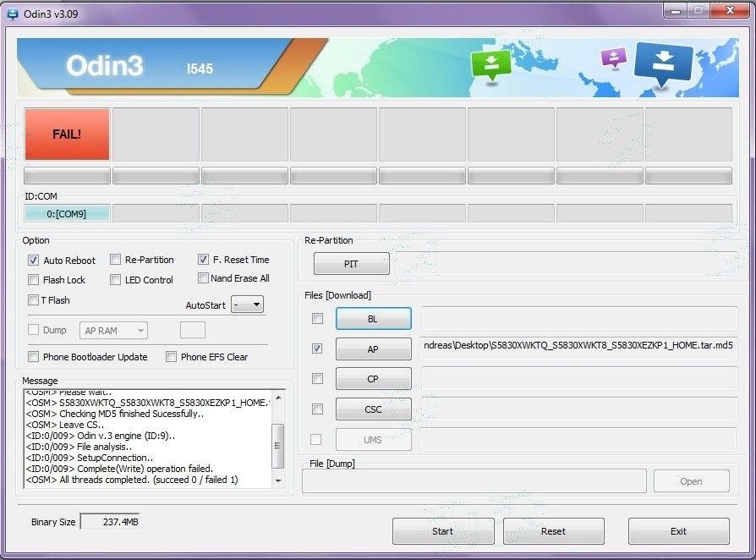Viewport: 756px width, 560px height.
Task: Close the Odin3 v3.09 window
Action: click(731, 11)
